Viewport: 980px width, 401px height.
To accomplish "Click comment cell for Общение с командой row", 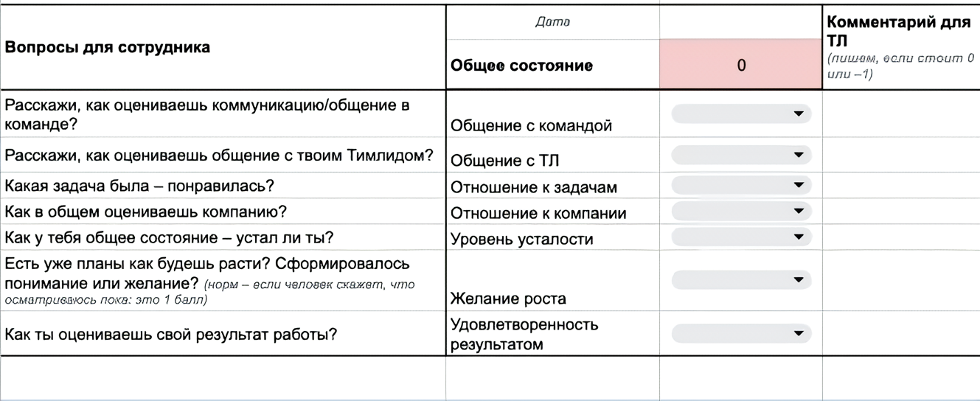I will 901,114.
